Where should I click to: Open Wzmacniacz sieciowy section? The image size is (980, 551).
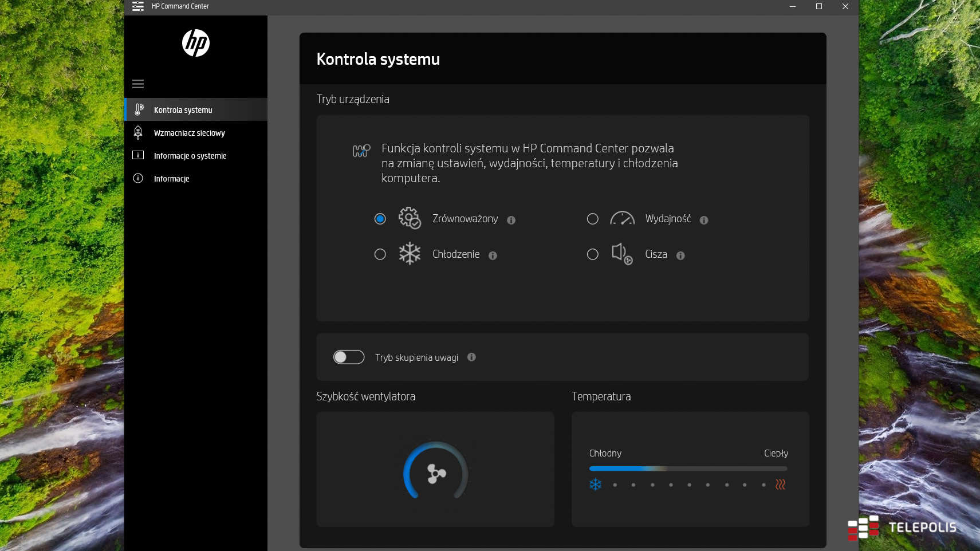pos(189,133)
